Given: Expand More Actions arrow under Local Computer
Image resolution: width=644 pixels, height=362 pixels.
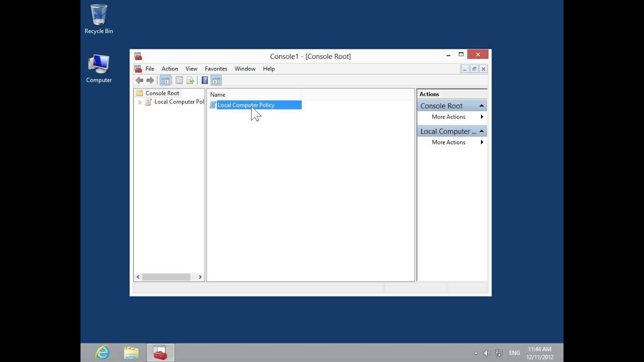Looking at the screenshot, I should pos(482,142).
